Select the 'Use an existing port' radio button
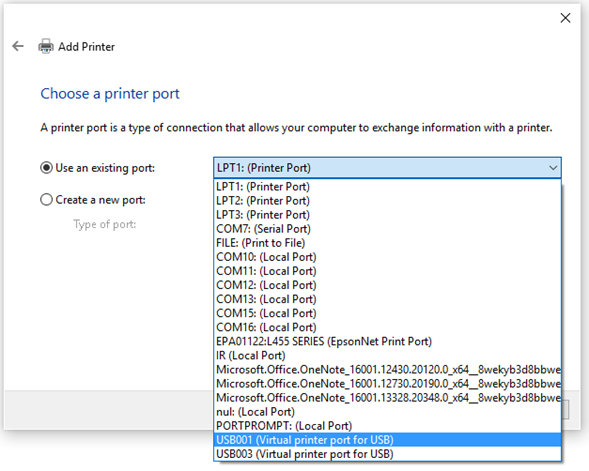The height and width of the screenshot is (471, 589). coord(46,168)
